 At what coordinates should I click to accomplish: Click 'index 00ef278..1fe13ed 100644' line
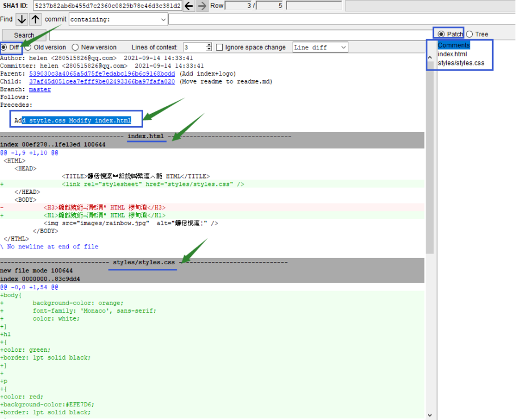[53, 144]
